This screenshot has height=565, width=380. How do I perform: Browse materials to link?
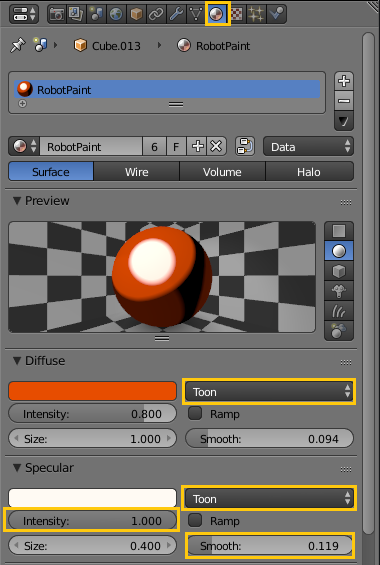click(24, 146)
